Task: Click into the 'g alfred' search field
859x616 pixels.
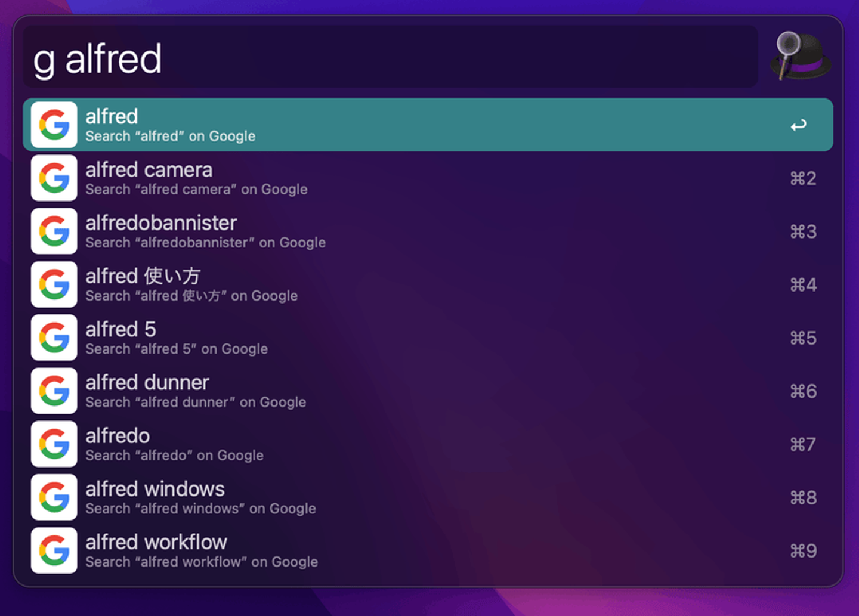Action: 390,58
